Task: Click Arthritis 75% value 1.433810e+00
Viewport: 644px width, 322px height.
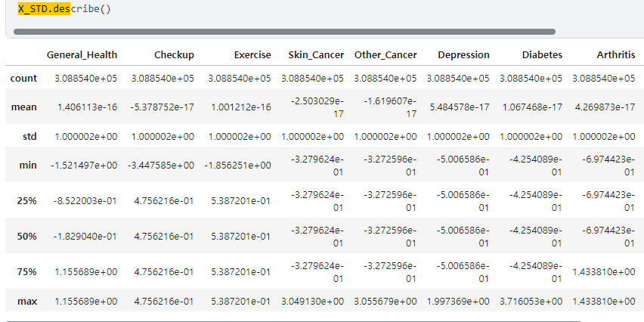Action: [x=604, y=272]
